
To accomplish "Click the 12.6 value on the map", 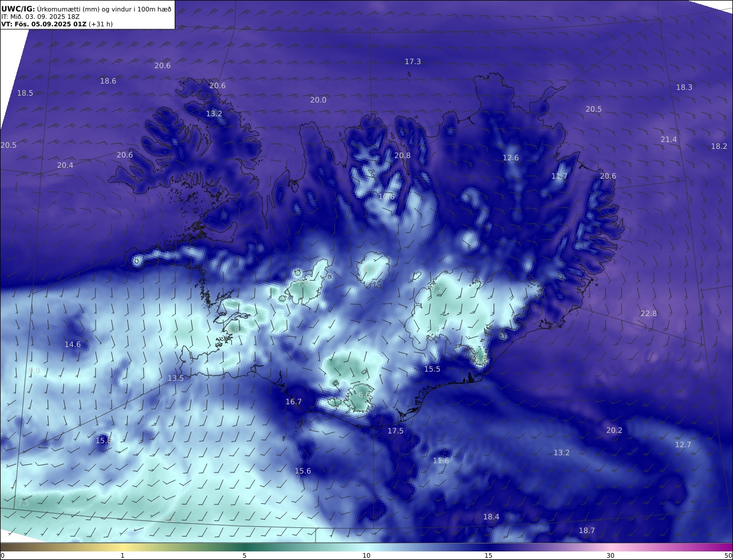I will [511, 157].
